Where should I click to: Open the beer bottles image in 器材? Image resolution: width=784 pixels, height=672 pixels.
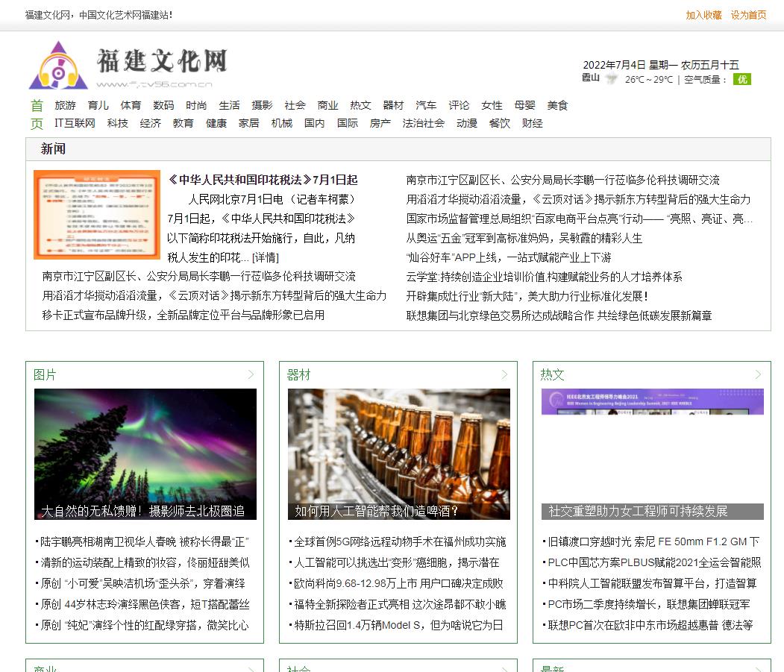[398, 454]
